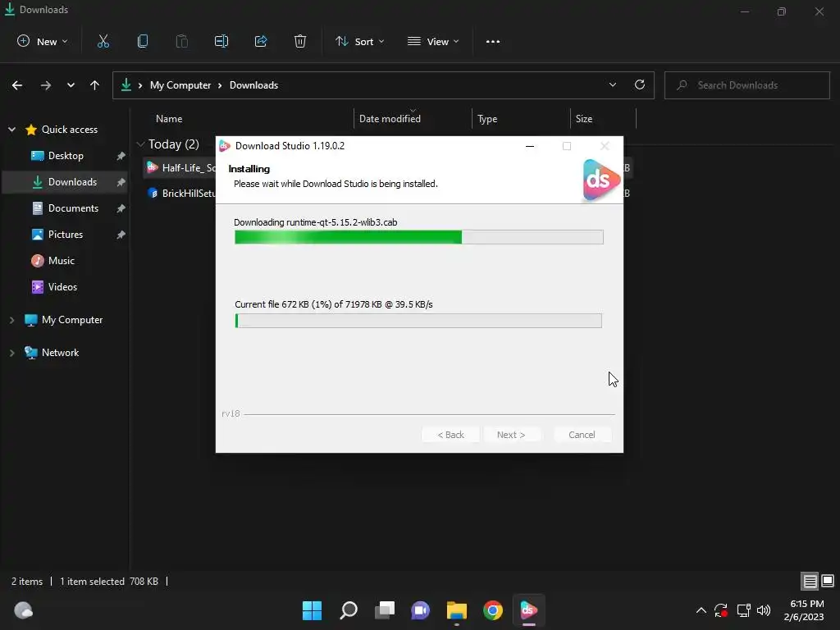Viewport: 840px width, 630px height.
Task: Click the clock and date area
Action: tap(804, 610)
